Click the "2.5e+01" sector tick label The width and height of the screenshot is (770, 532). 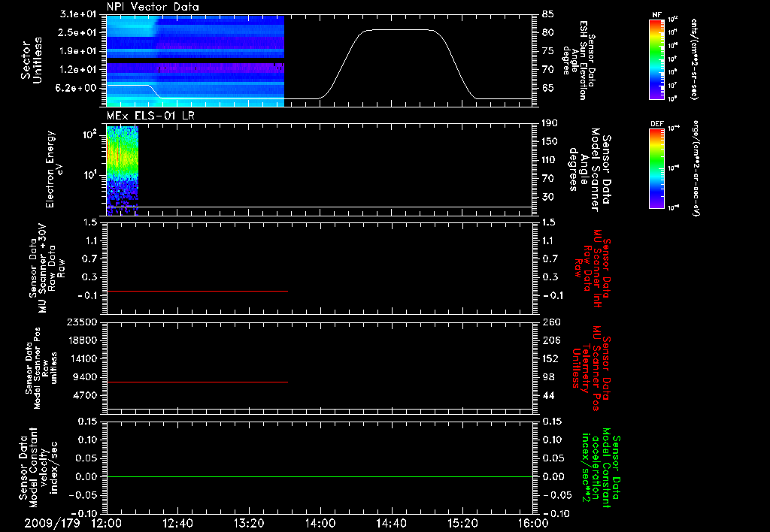[x=77, y=32]
